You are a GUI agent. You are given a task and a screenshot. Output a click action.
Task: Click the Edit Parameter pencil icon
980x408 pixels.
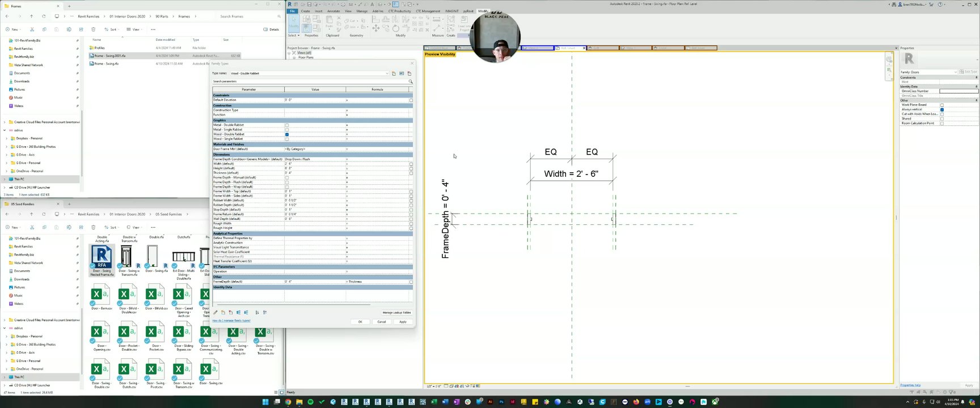click(216, 312)
